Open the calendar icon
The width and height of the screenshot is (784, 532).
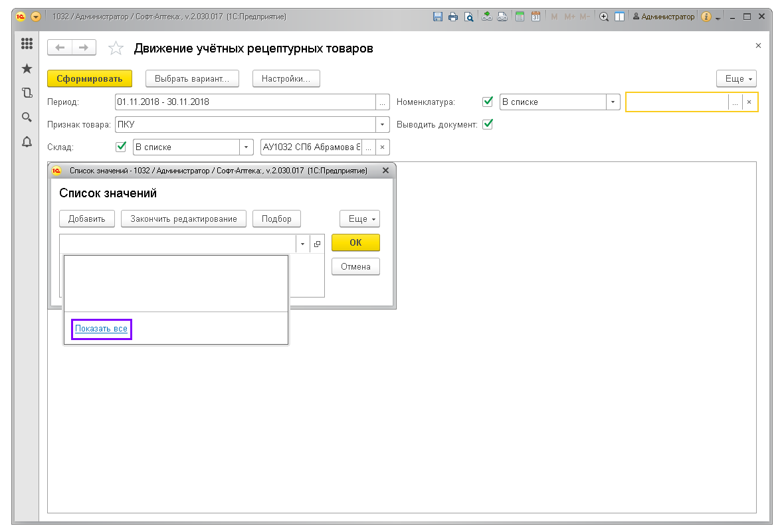point(536,17)
